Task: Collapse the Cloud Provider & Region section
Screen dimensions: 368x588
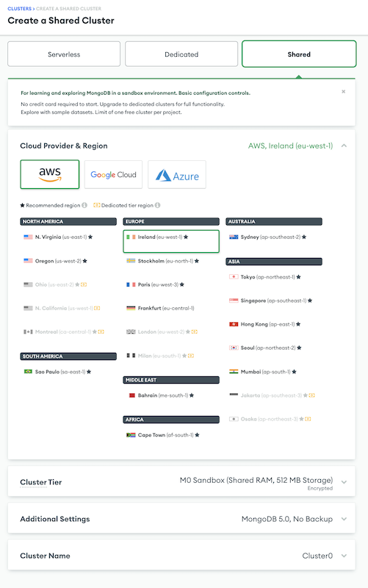Action: coord(344,146)
